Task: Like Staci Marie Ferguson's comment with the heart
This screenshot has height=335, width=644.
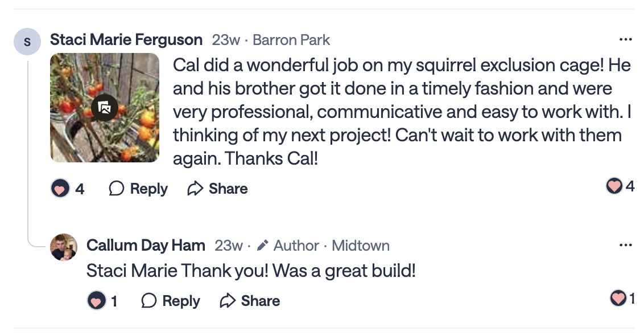Action: [60, 189]
